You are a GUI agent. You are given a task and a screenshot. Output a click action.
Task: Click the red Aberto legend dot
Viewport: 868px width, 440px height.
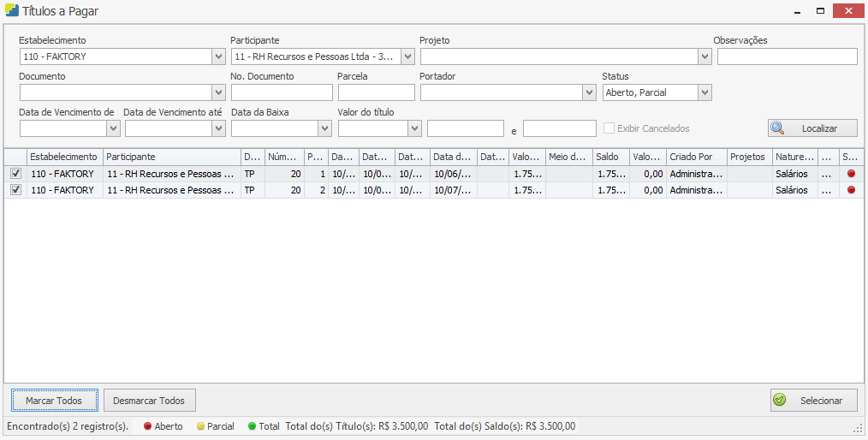tap(147, 426)
